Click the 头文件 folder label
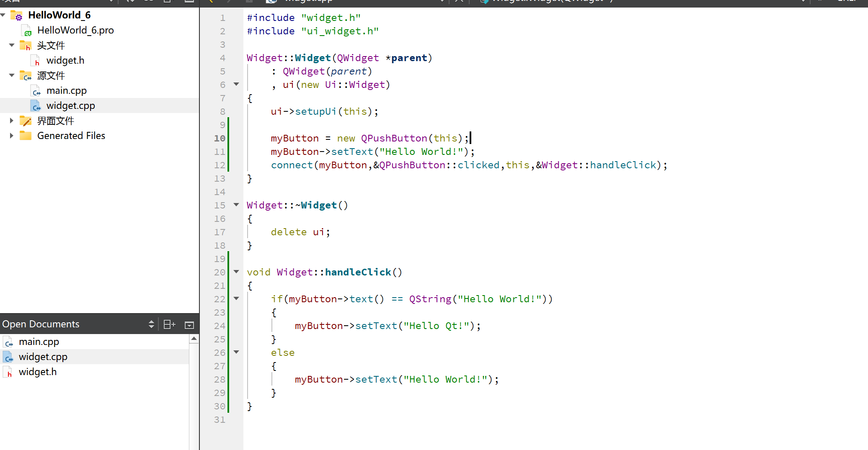The width and height of the screenshot is (868, 450). pos(51,45)
